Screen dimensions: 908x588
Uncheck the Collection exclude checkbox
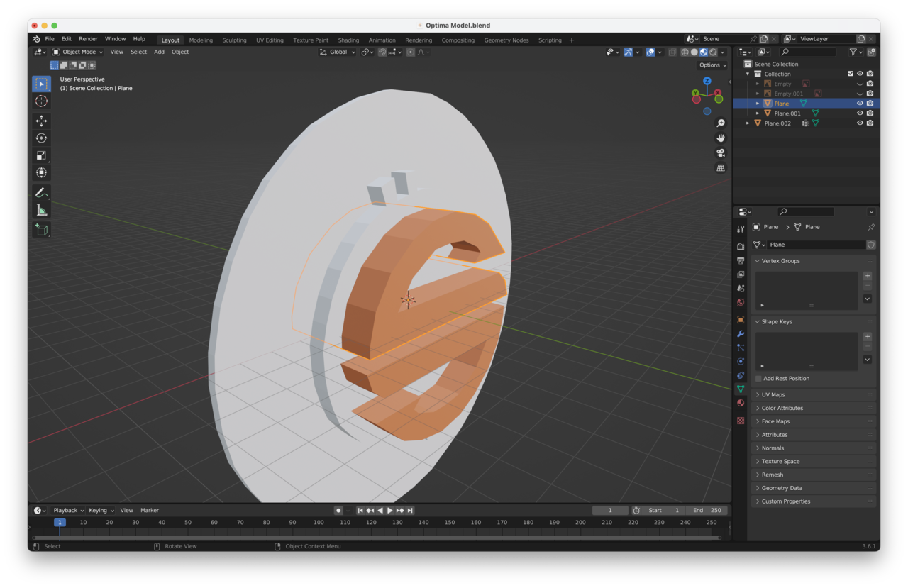[851, 74]
